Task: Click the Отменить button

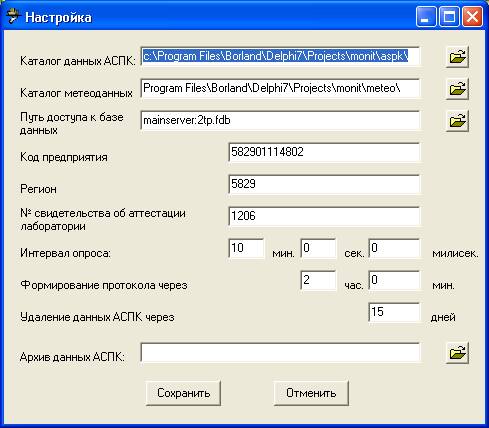Action: [311, 393]
